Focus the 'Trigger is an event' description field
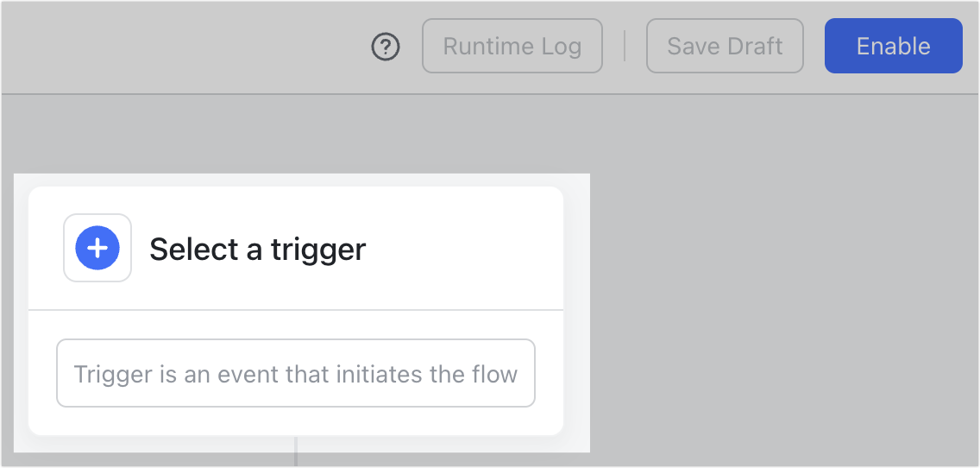Viewport: 980px width, 468px height. [296, 374]
